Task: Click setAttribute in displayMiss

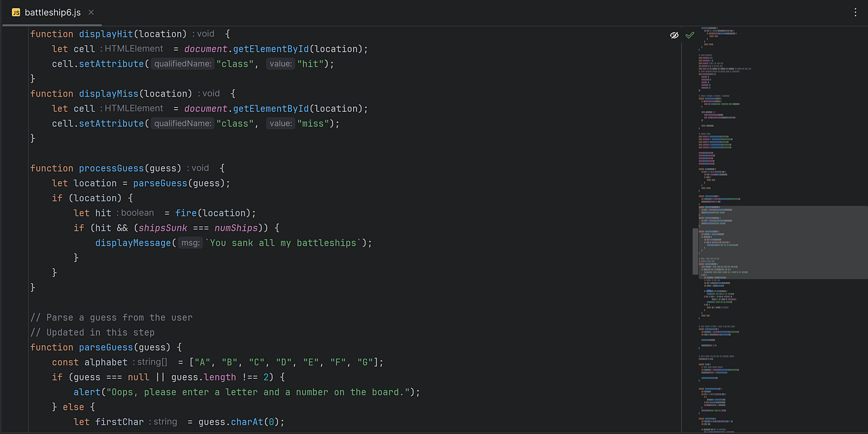Action: [111, 123]
